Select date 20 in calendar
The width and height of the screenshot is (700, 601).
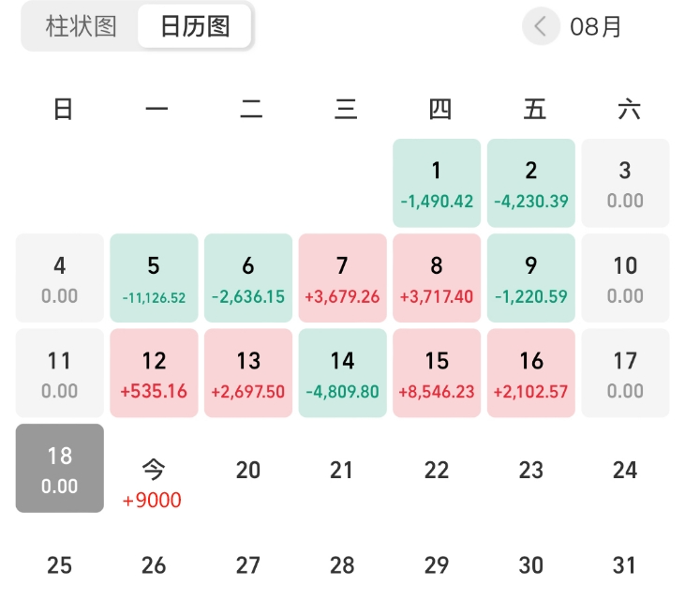pyautogui.click(x=248, y=470)
